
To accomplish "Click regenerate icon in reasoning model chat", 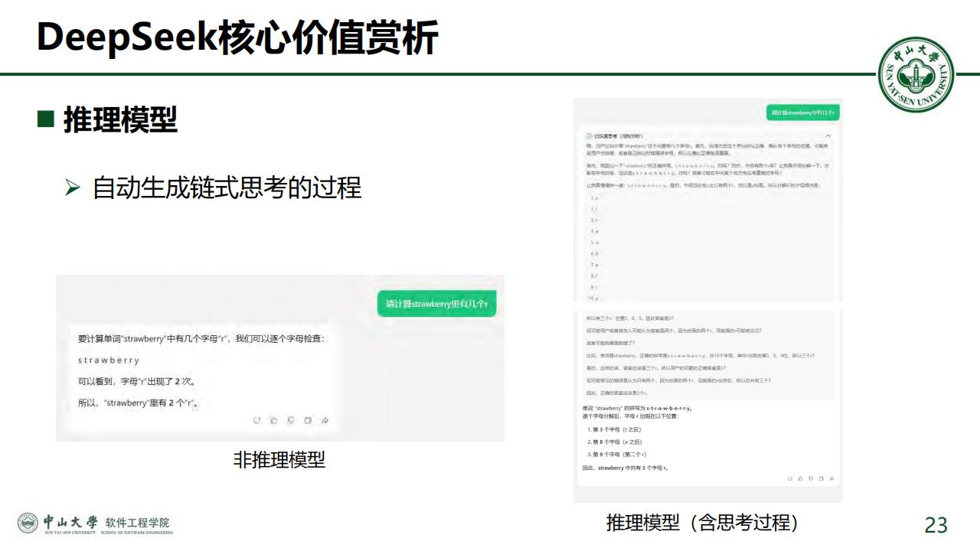I will coord(790,479).
